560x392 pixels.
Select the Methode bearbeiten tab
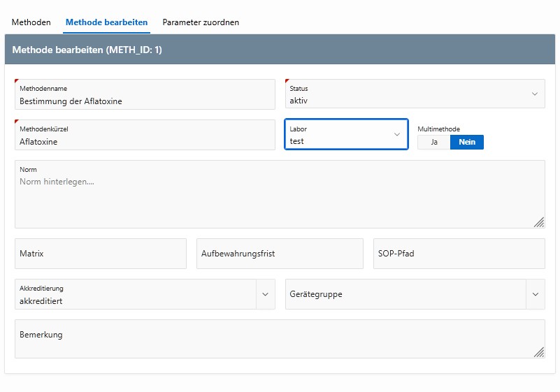click(x=106, y=22)
